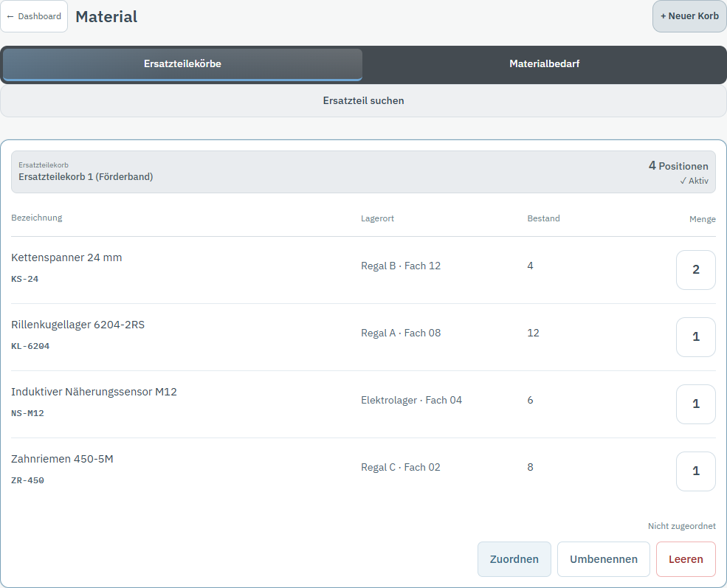Edit quantity field for Kettenspanner 24 mm
This screenshot has width=727, height=588.
696,270
